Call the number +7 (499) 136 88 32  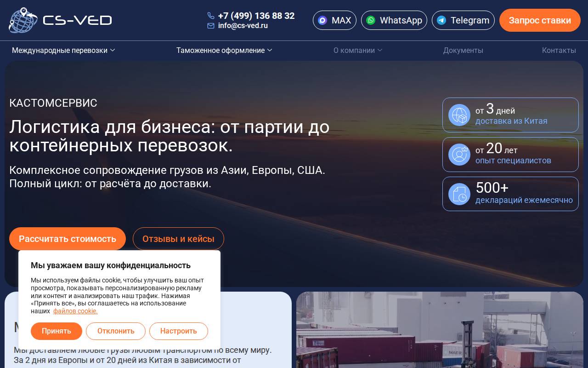click(x=256, y=16)
